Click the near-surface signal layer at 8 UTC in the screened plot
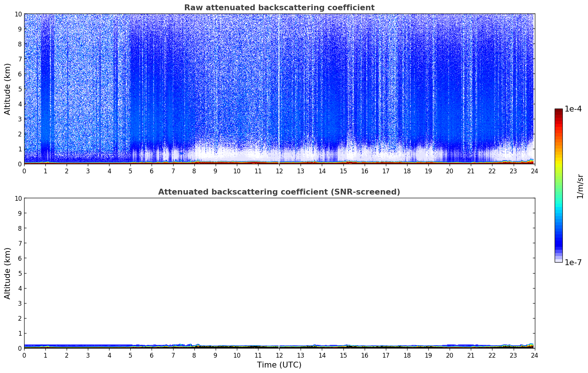 (x=194, y=346)
